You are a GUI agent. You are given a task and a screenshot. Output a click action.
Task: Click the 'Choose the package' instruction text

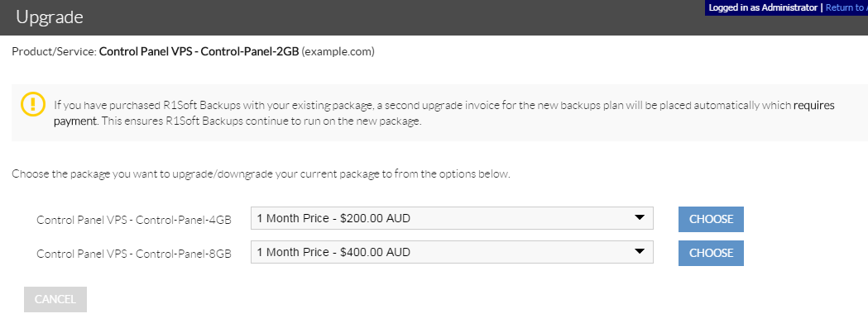pos(261,174)
